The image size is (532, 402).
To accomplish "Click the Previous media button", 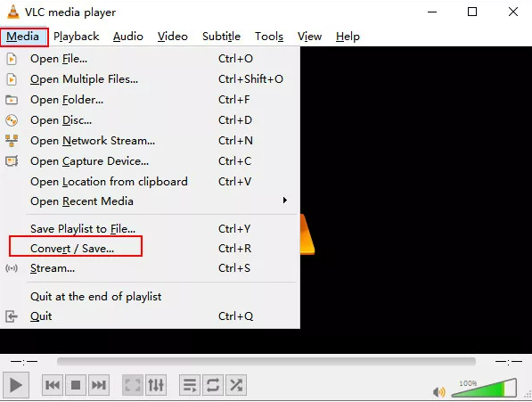I will [53, 385].
